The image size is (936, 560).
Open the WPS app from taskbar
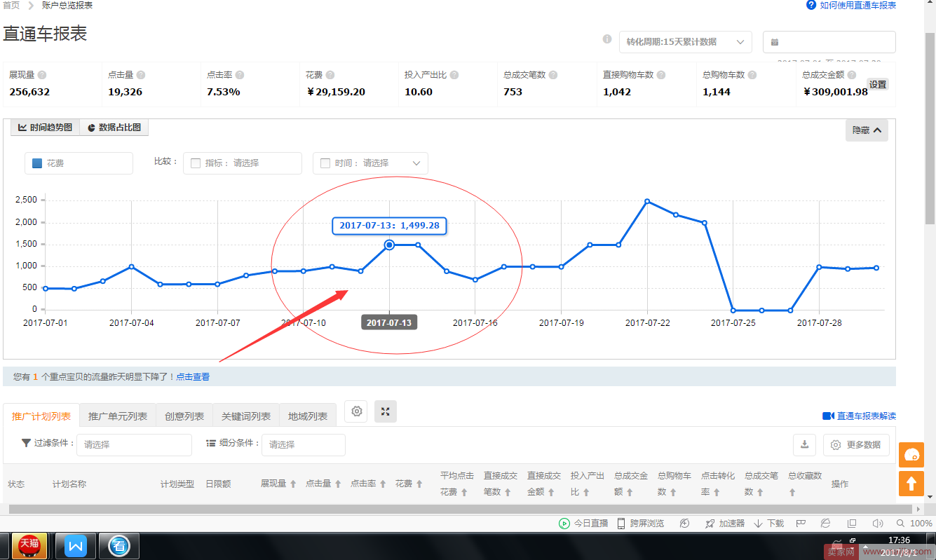coord(75,546)
